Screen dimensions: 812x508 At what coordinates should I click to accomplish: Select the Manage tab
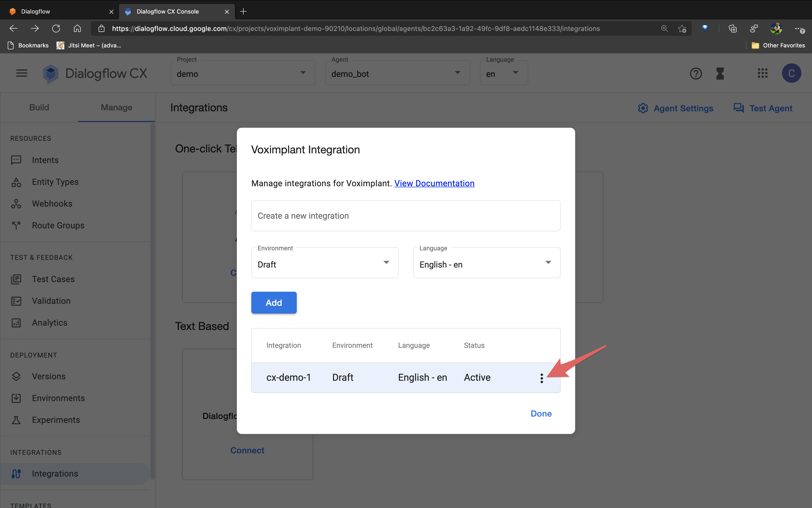pyautogui.click(x=116, y=107)
